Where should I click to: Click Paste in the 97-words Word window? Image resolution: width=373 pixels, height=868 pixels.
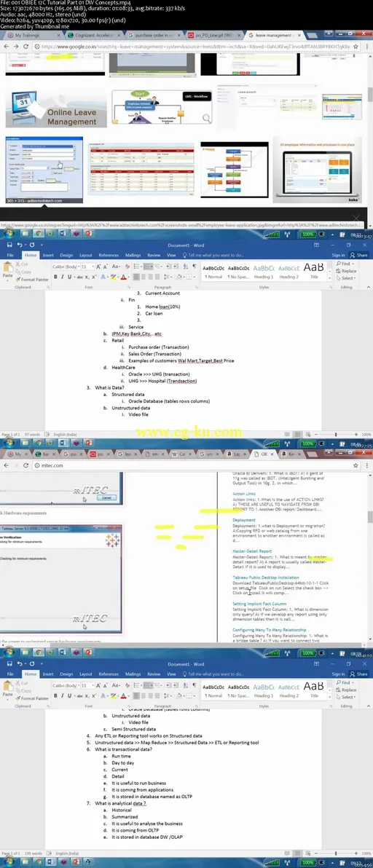pos(8,271)
